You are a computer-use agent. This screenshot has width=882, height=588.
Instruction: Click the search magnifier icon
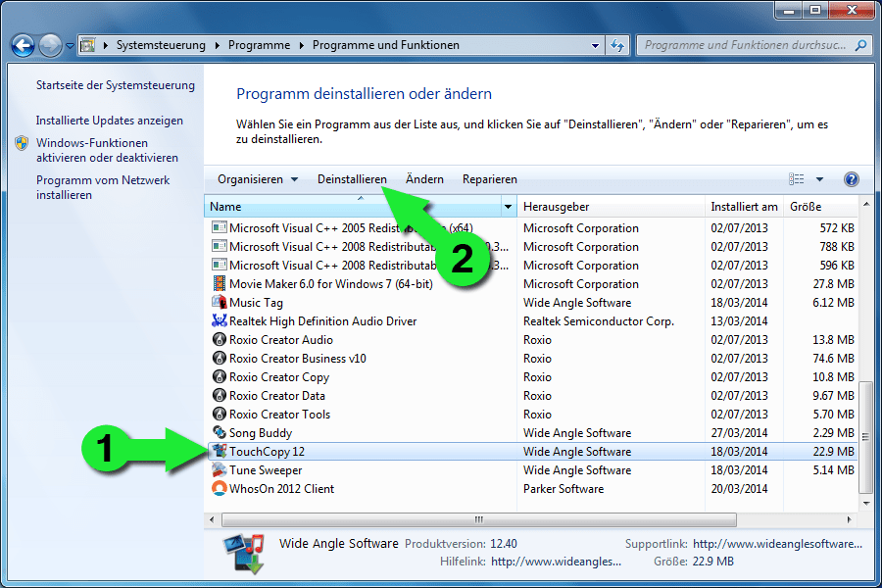[860, 45]
